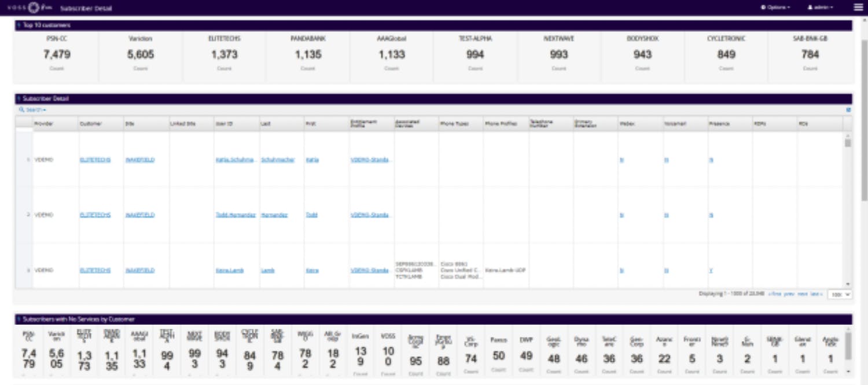Open the rows-per-page dropdown
The image size is (868, 385).
[x=840, y=294]
